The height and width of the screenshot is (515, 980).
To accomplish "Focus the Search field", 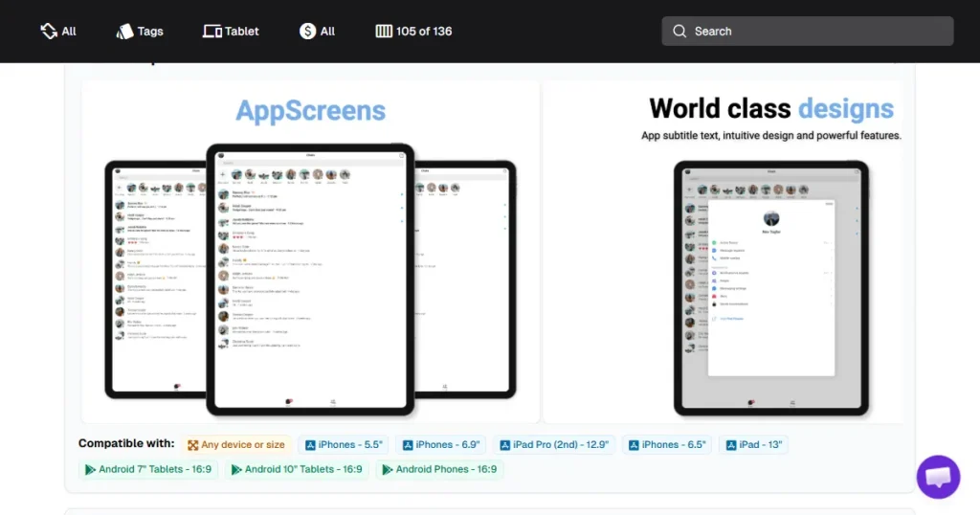I will 808,32.
